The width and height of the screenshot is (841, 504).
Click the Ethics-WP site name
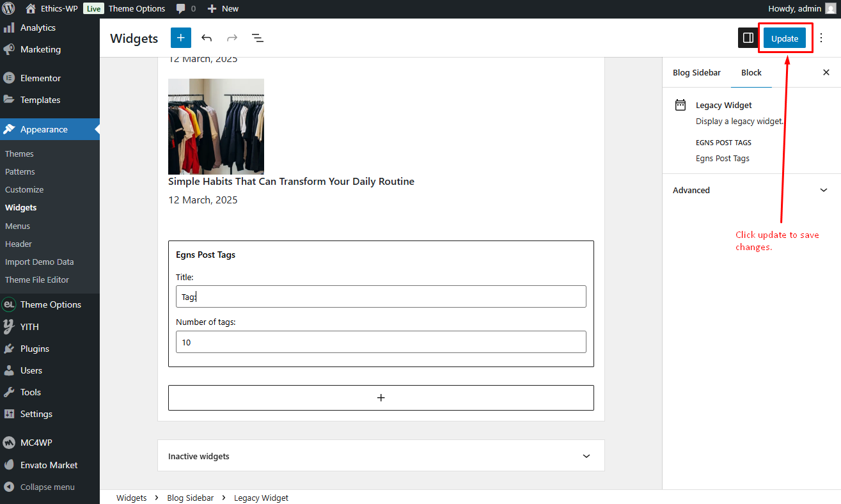pos(59,9)
